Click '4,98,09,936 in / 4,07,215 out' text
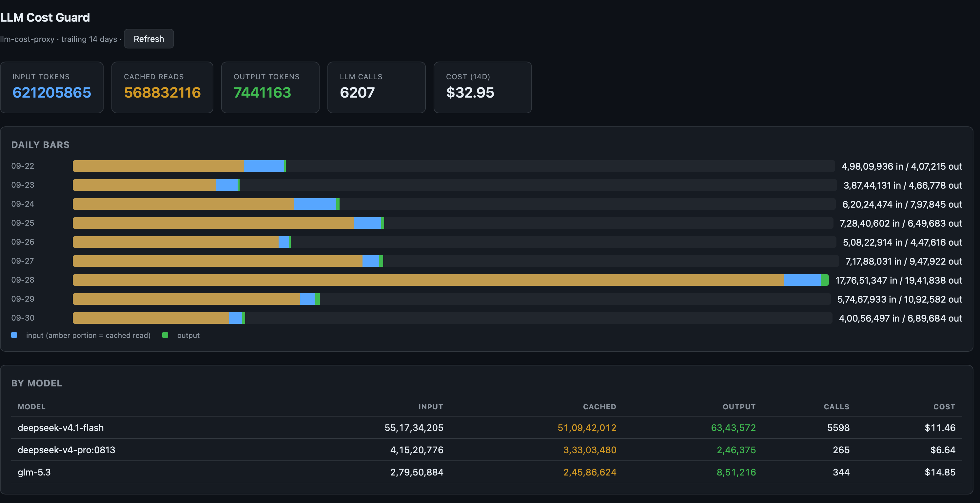Screen dimensions: 980x503 click(902, 167)
